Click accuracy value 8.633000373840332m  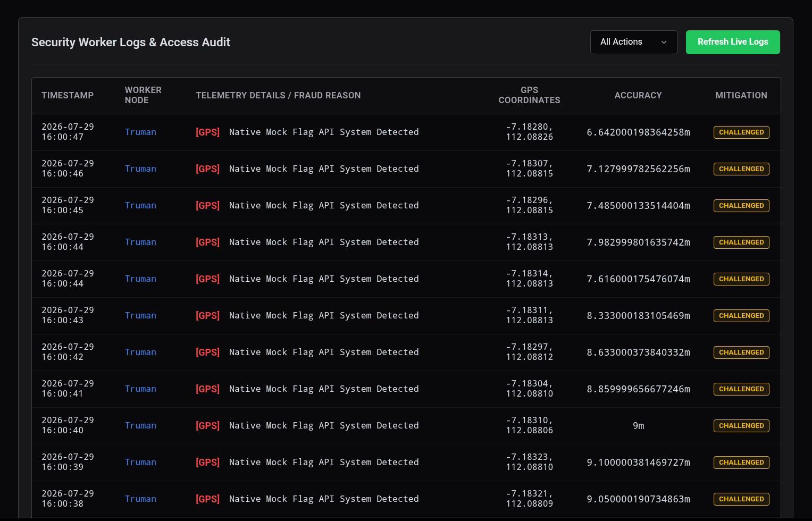(x=638, y=352)
